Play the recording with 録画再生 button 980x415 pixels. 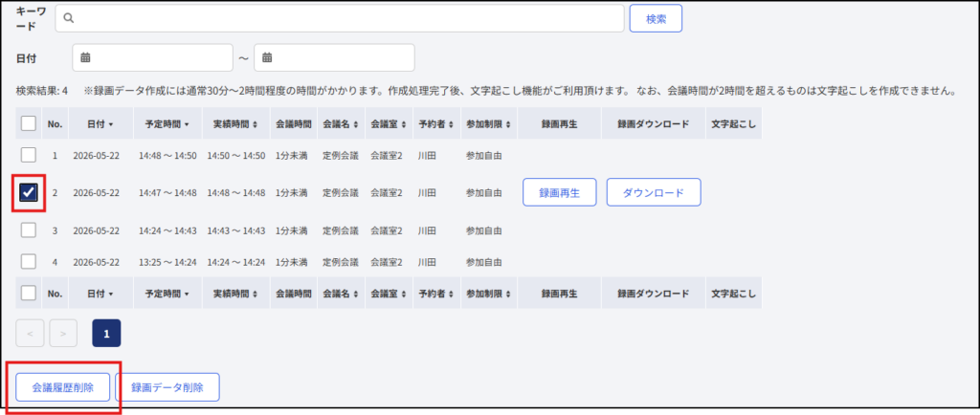(x=559, y=193)
